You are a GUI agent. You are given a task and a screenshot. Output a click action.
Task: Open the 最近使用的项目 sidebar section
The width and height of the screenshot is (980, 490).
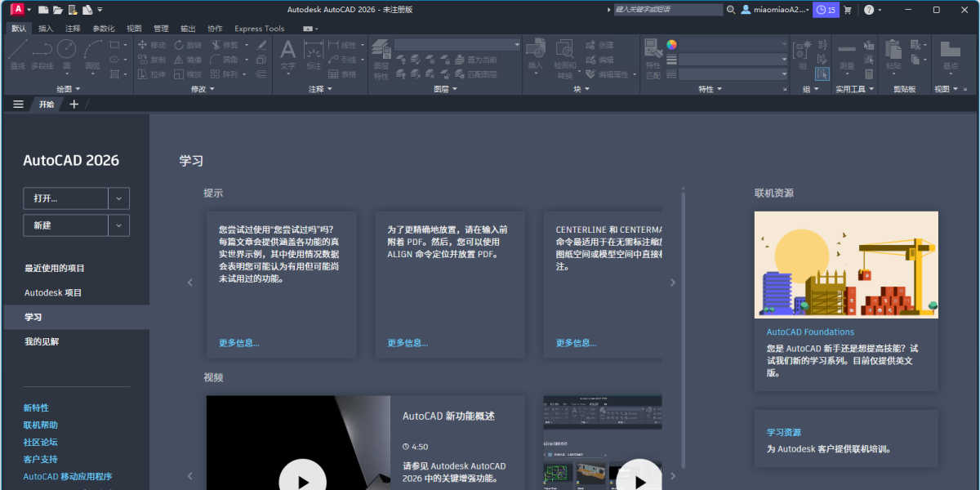tap(55, 269)
